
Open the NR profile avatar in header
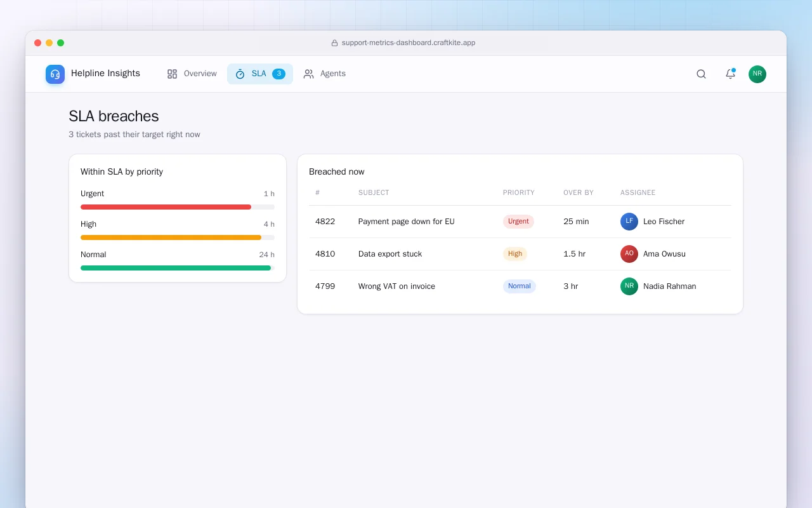coord(757,74)
